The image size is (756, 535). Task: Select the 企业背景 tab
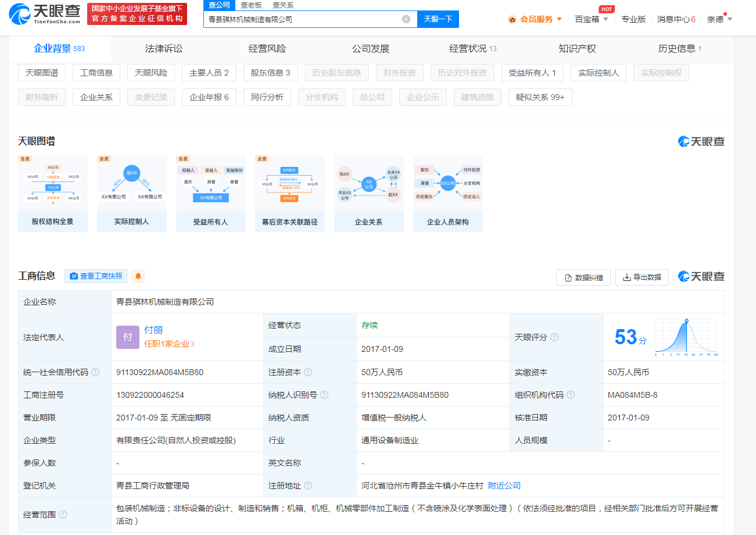coord(59,49)
